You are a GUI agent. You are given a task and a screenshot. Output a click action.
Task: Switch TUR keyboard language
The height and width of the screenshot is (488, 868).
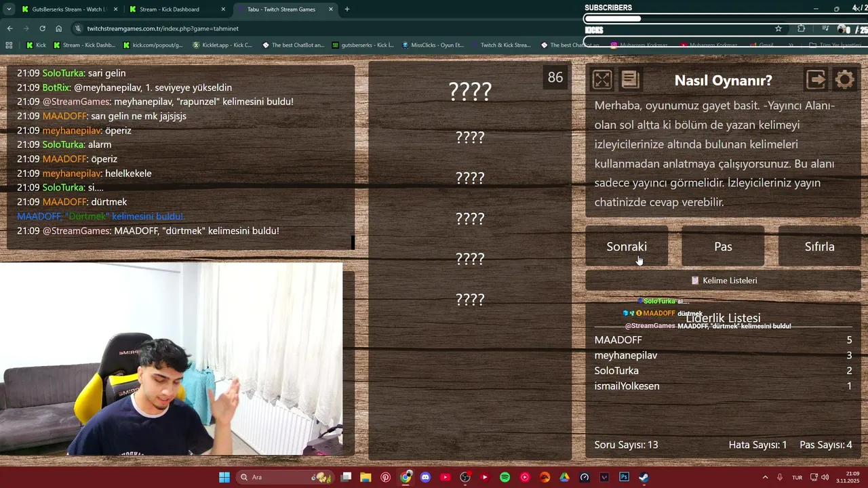pos(798,477)
